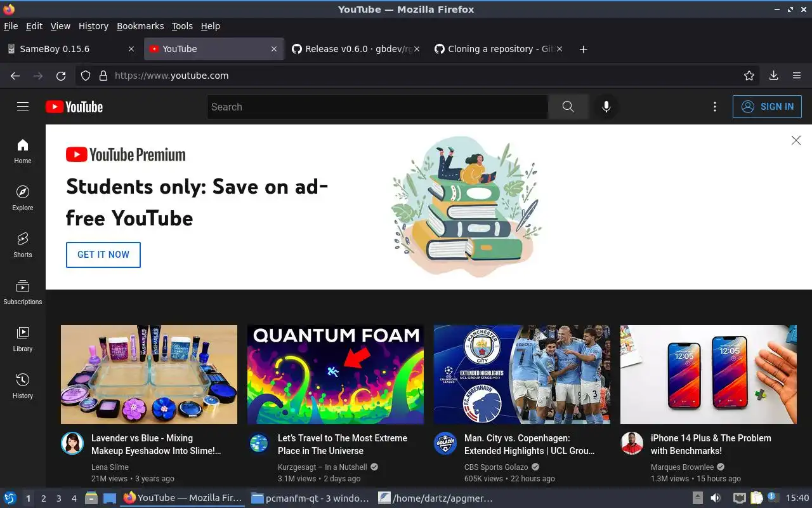The height and width of the screenshot is (508, 812).
Task: Close the Cloning a repository tab
Action: pyautogui.click(x=560, y=49)
